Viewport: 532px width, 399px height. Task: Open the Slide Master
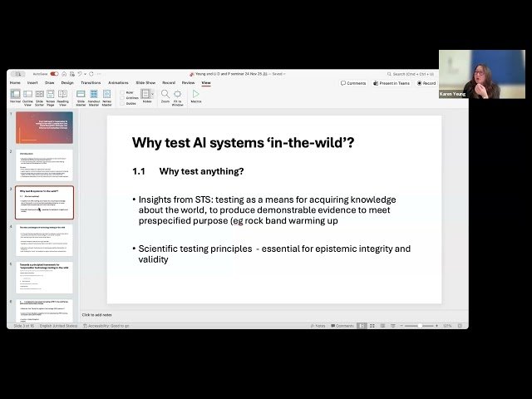(81, 98)
